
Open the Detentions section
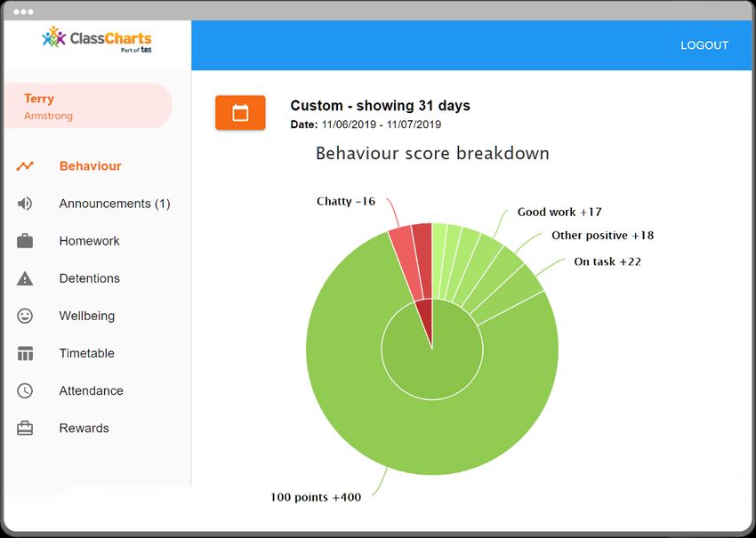[89, 278]
